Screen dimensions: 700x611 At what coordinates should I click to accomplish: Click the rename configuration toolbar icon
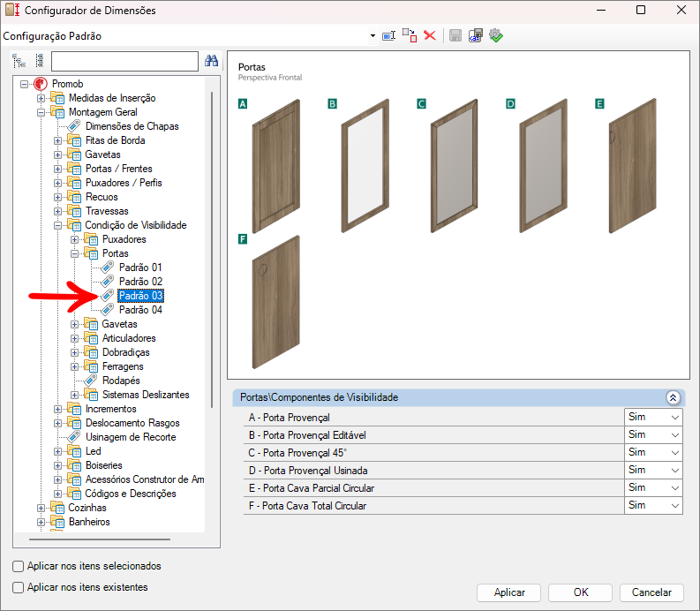tap(388, 35)
